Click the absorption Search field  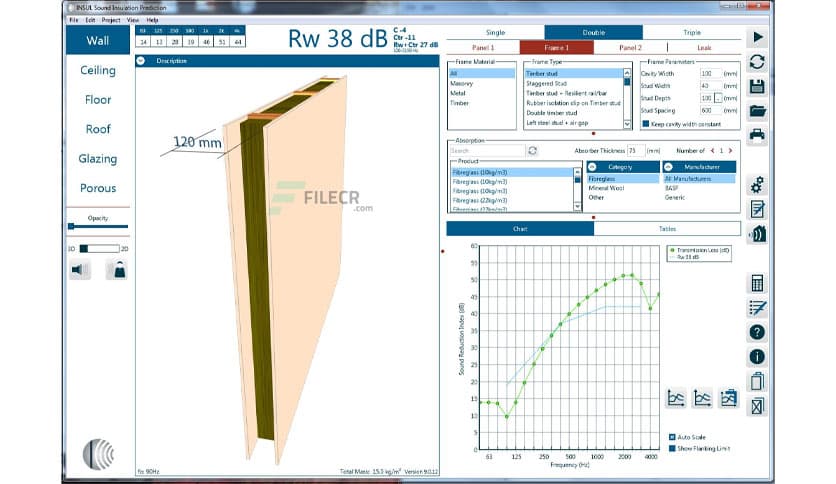(487, 151)
